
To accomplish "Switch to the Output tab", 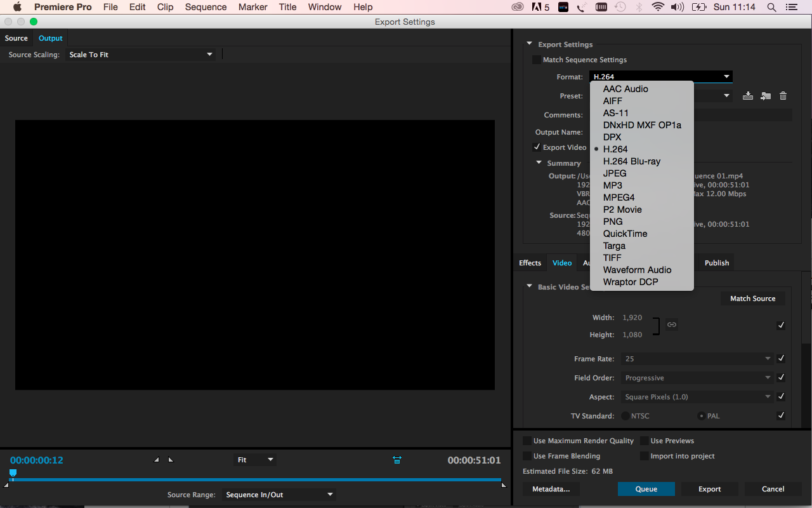I will pyautogui.click(x=51, y=38).
